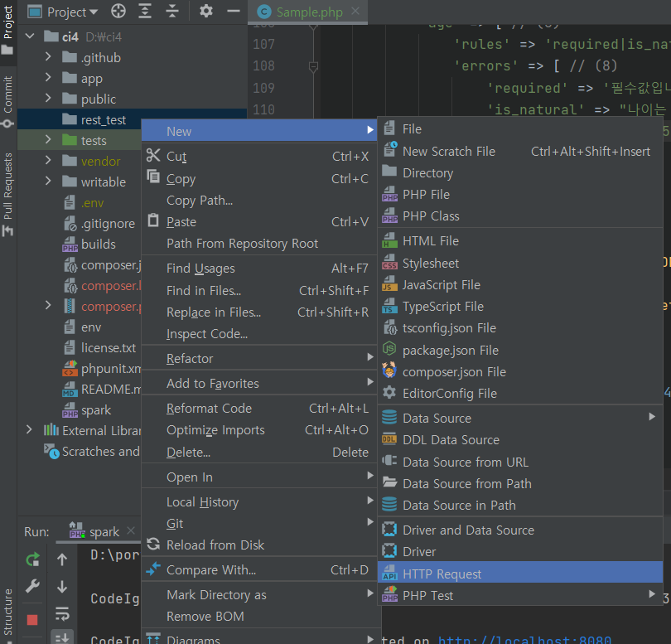
Task: Create a new Directory
Action: click(x=520, y=173)
